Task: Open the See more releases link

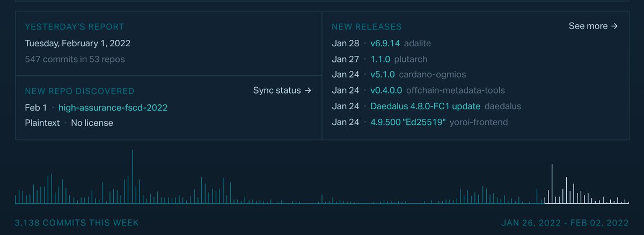Action: tap(593, 26)
